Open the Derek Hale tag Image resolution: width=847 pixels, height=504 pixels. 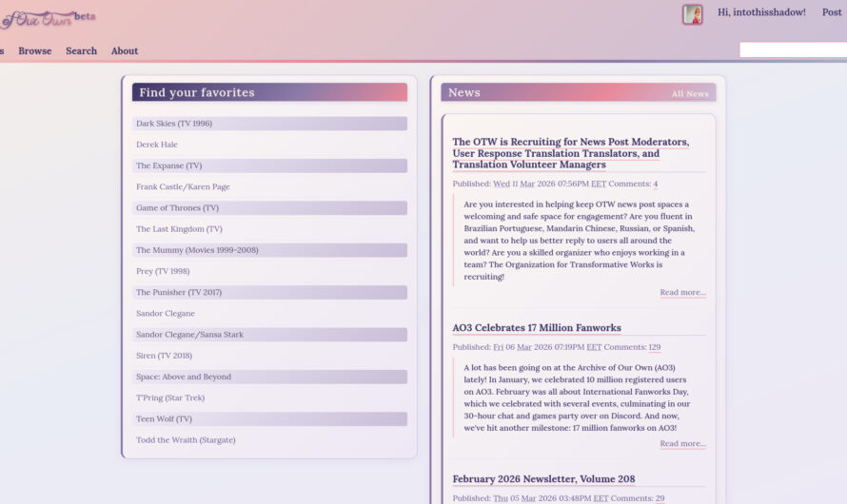pos(157,145)
